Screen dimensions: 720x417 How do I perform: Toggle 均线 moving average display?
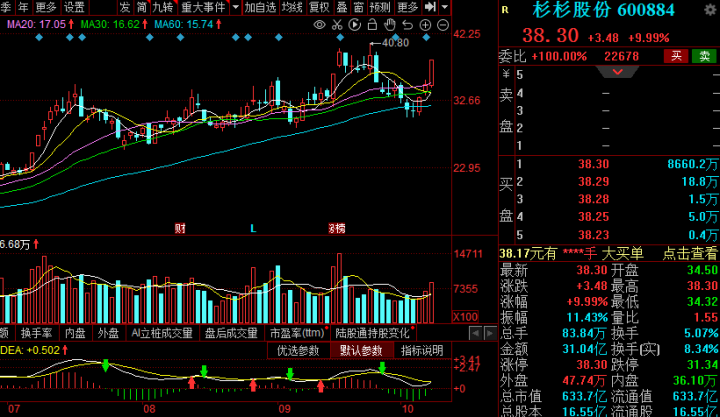click(x=291, y=7)
